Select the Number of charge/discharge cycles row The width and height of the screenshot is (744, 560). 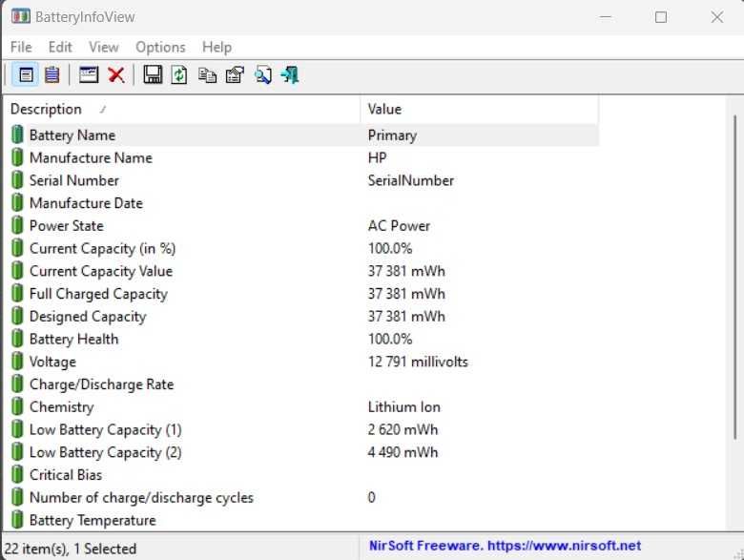coord(303,497)
